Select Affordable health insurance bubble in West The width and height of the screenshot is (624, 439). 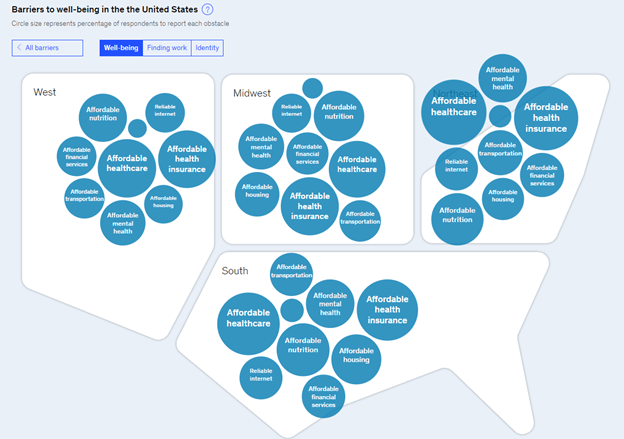click(x=187, y=159)
